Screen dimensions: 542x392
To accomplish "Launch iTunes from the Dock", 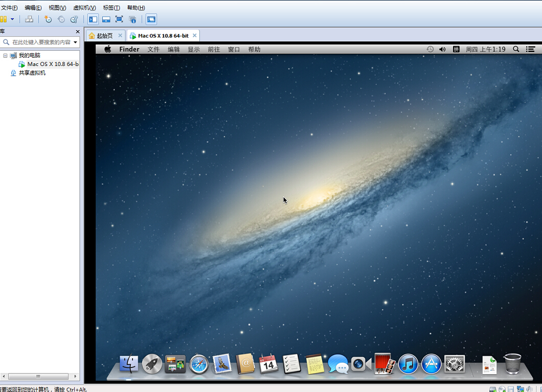I will point(408,364).
